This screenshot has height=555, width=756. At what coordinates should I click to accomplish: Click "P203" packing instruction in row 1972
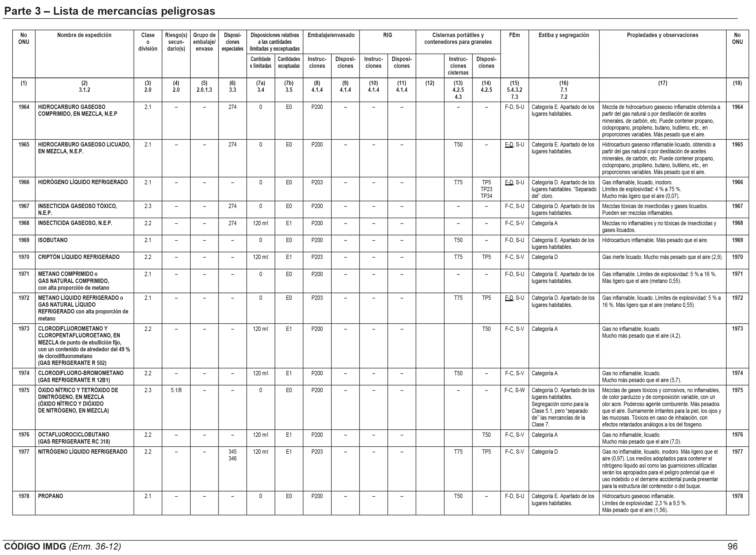coord(317,298)
